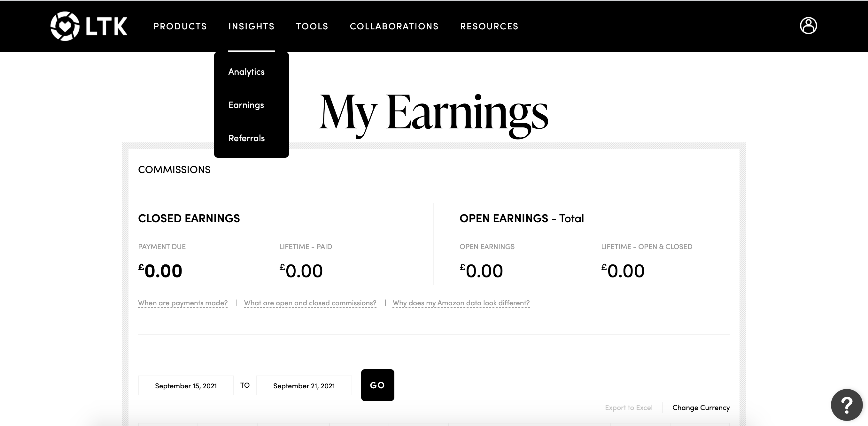Click the Insights navigation item
The width and height of the screenshot is (868, 426).
(252, 26)
